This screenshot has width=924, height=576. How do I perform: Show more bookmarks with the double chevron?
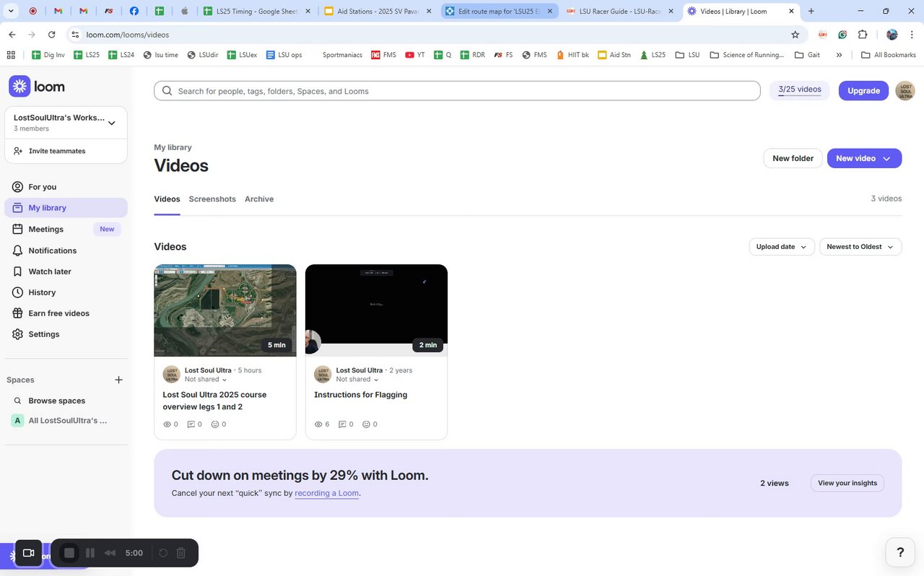point(839,55)
